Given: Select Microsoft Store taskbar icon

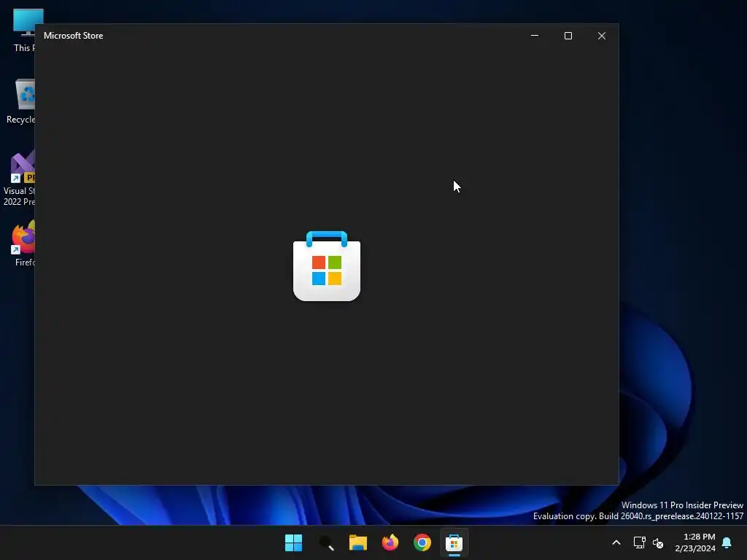Looking at the screenshot, I should coord(454,542).
